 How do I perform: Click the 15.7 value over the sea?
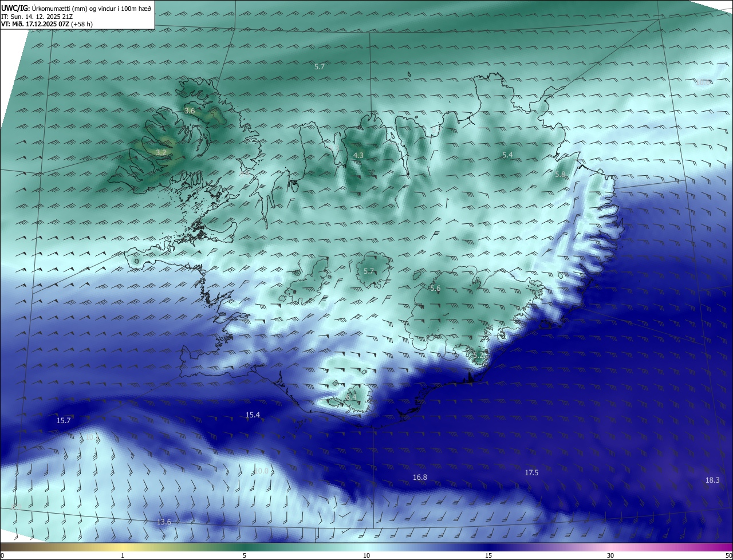pos(64,421)
